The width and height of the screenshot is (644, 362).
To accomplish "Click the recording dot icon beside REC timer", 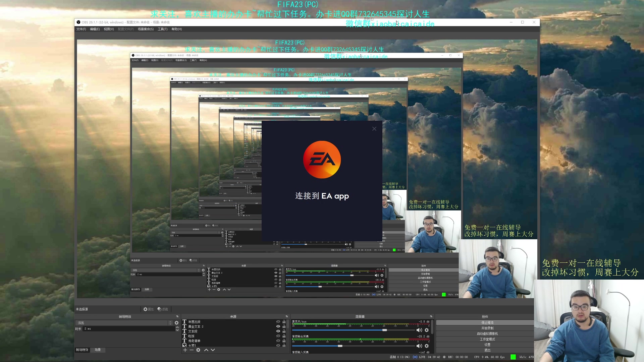I will pos(444,357).
